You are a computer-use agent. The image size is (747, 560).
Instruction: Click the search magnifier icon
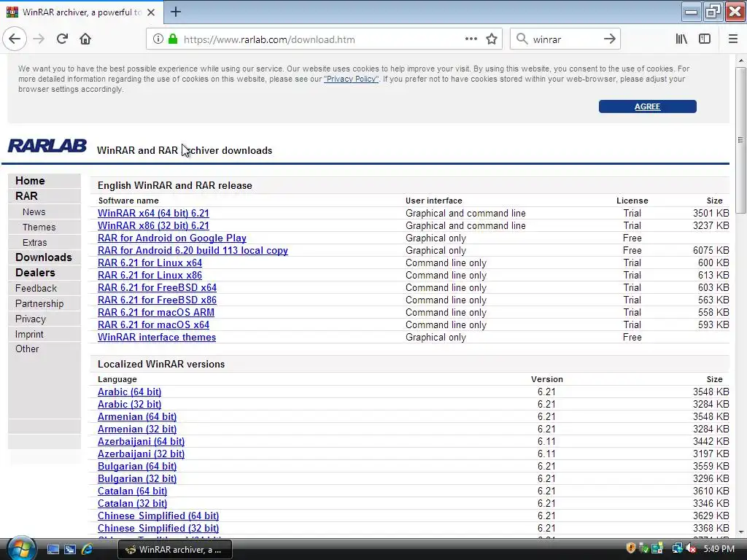tap(522, 39)
